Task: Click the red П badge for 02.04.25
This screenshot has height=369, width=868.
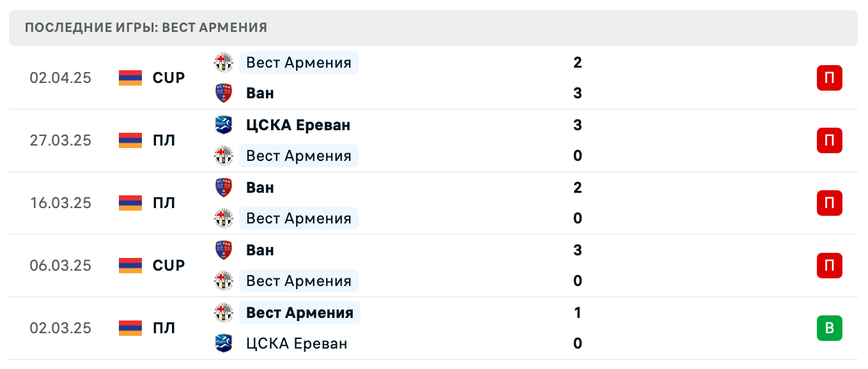Action: pos(829,78)
